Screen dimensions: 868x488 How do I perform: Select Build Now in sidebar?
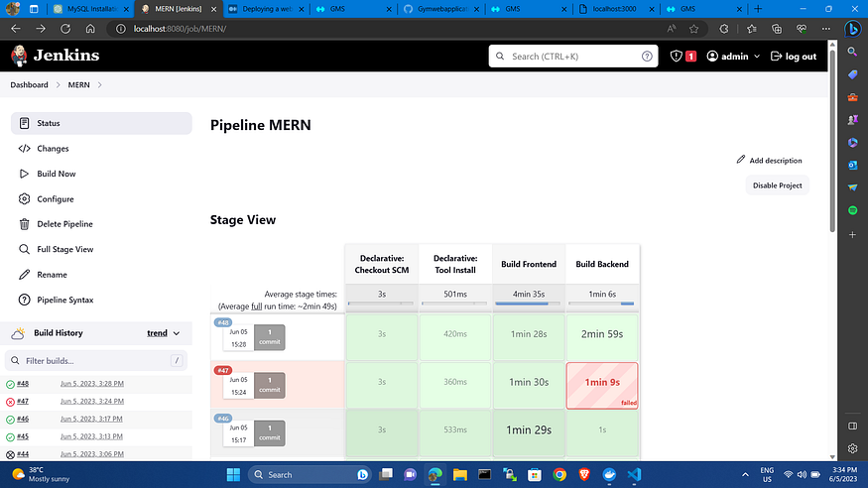[101, 174]
